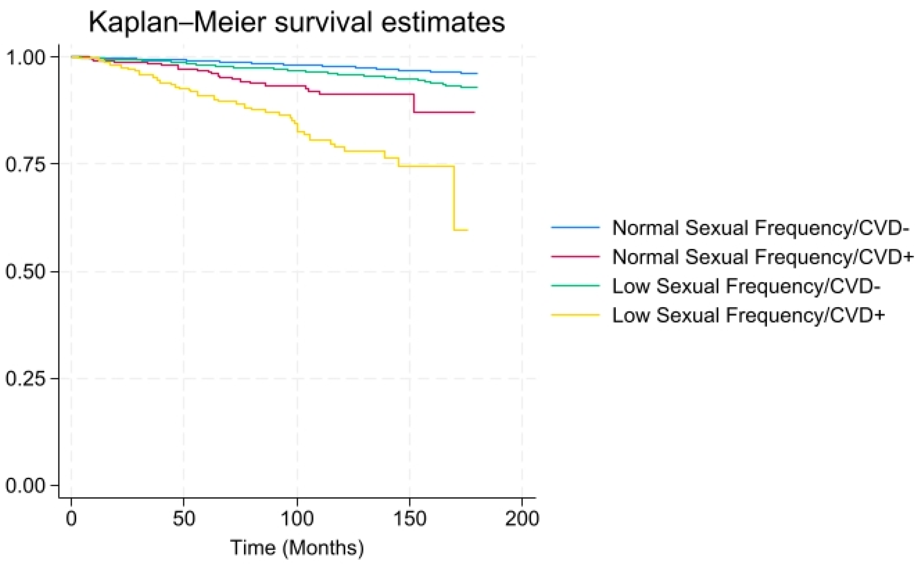Click the green legend line swatch
Image resolution: width=924 pixels, height=565 pixels.
tap(575, 286)
